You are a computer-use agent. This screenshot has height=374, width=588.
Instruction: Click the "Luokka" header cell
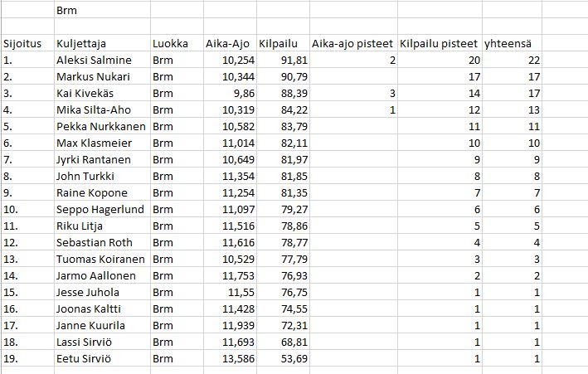point(170,43)
